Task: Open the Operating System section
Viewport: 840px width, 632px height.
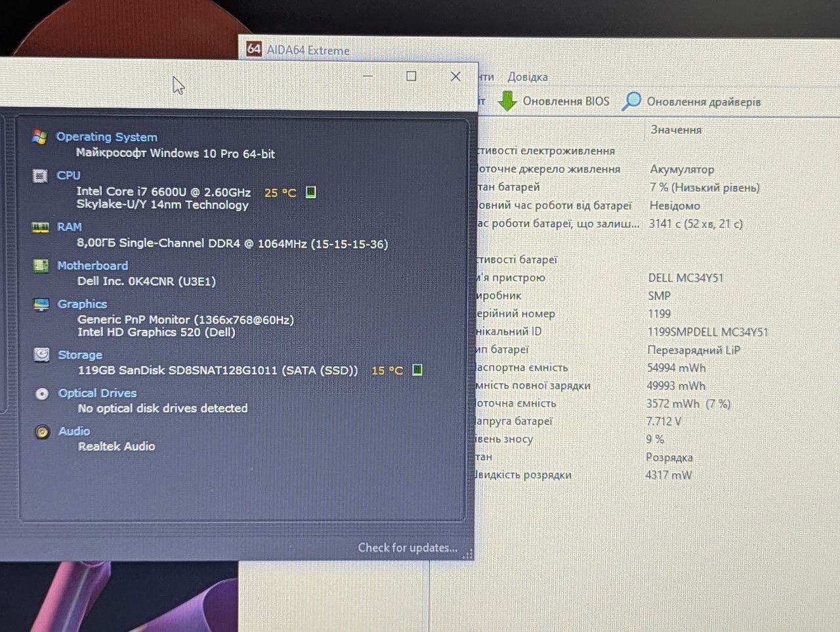Action: tap(107, 137)
